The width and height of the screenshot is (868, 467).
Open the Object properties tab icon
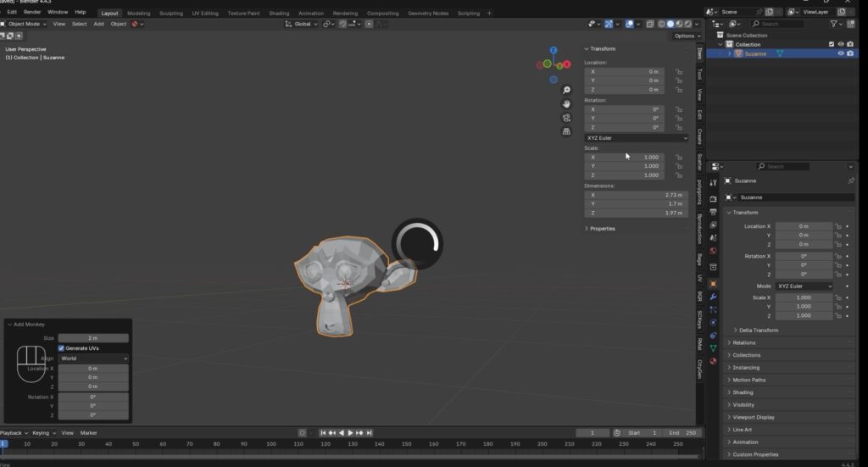(713, 283)
